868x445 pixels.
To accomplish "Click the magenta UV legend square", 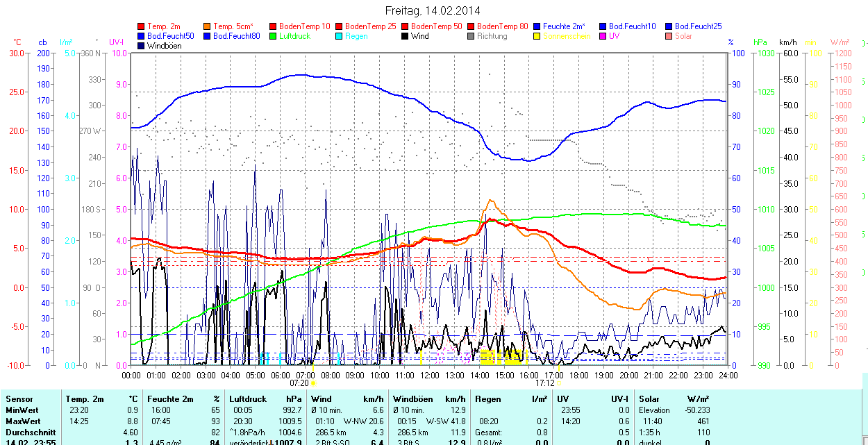I will pos(603,36).
